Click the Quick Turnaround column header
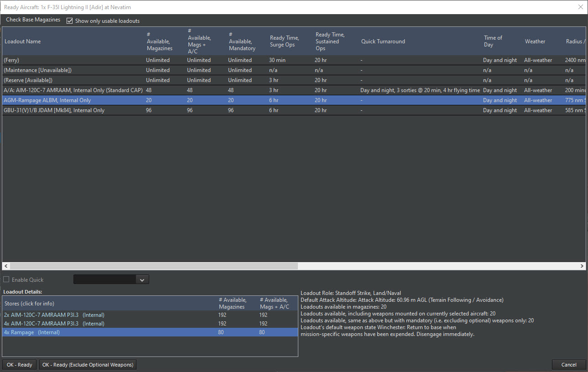588x372 pixels. coord(420,41)
